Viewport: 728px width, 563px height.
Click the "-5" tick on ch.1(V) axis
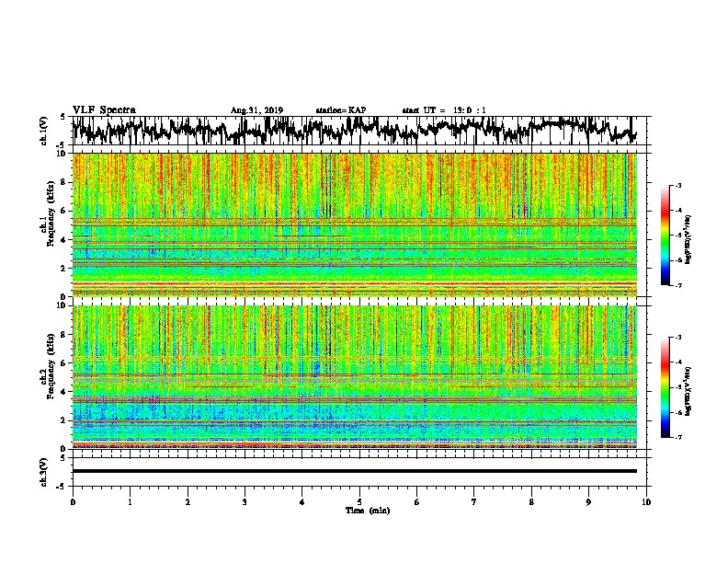point(61,145)
